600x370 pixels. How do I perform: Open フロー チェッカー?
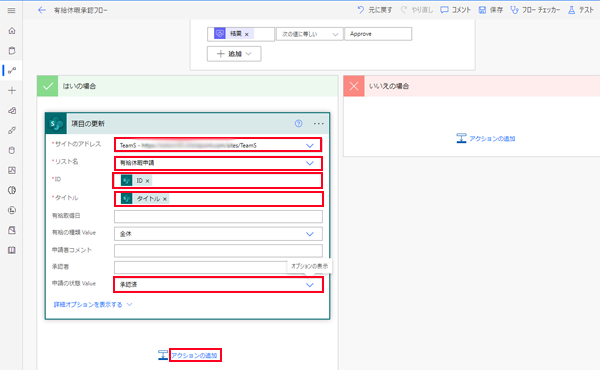(x=535, y=10)
